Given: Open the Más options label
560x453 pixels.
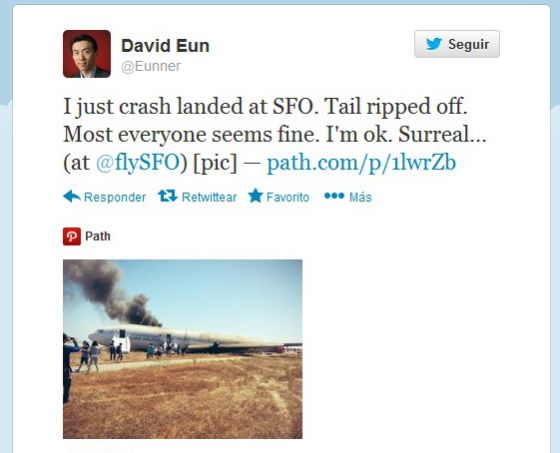Looking at the screenshot, I should click(x=360, y=198).
